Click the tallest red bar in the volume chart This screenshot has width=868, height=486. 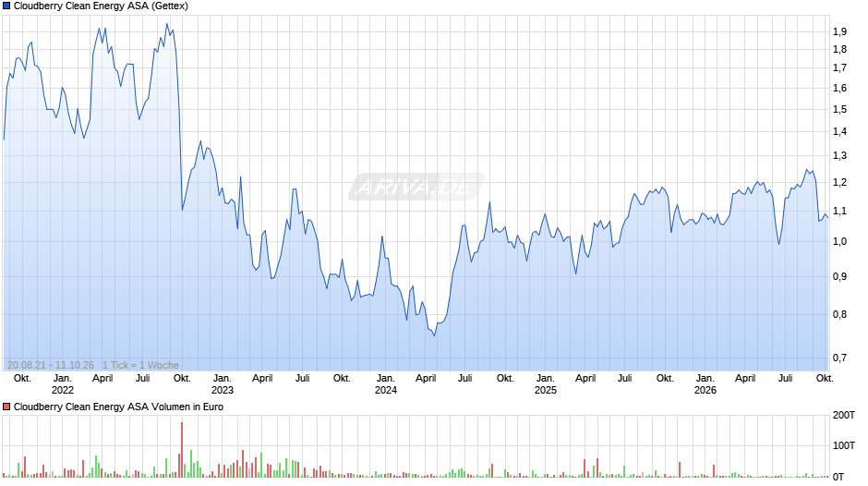click(x=182, y=449)
